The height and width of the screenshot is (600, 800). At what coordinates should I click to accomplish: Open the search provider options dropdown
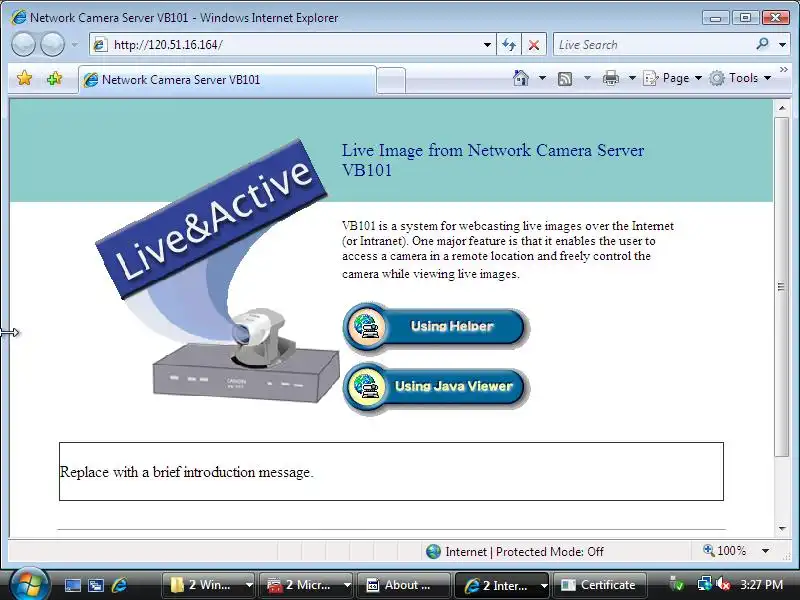pyautogui.click(x=782, y=45)
